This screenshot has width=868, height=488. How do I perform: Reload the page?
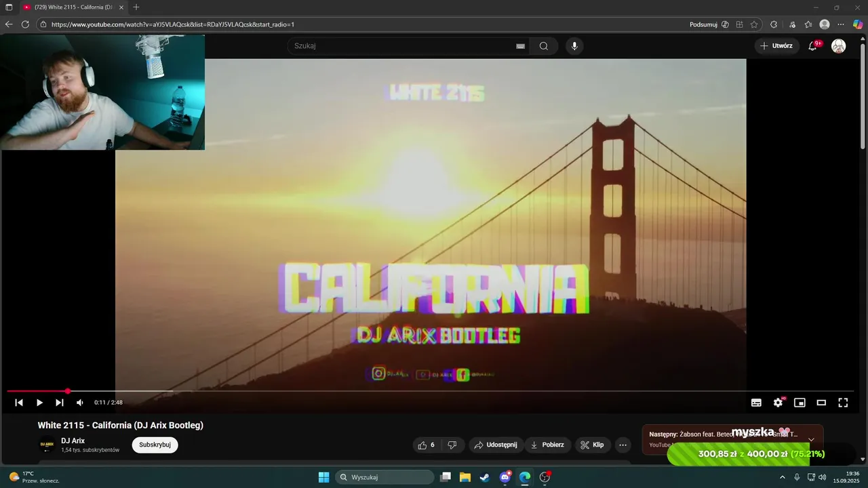25,24
